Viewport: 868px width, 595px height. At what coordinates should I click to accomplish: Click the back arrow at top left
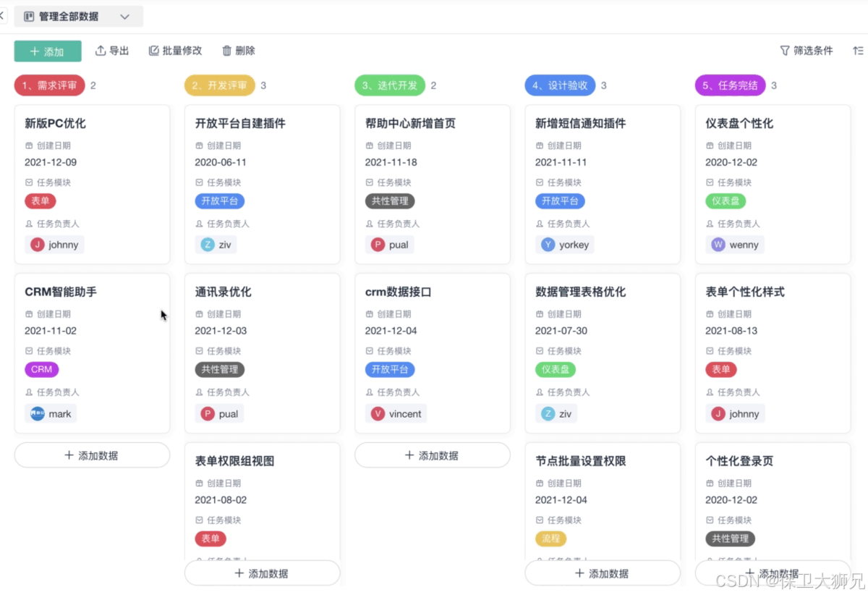pos(2,16)
